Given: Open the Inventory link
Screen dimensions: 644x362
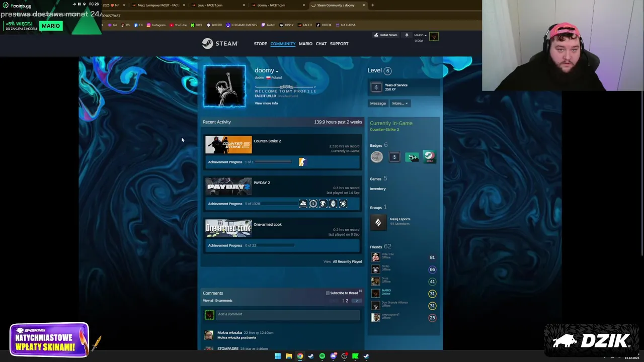Looking at the screenshot, I should click(x=378, y=189).
